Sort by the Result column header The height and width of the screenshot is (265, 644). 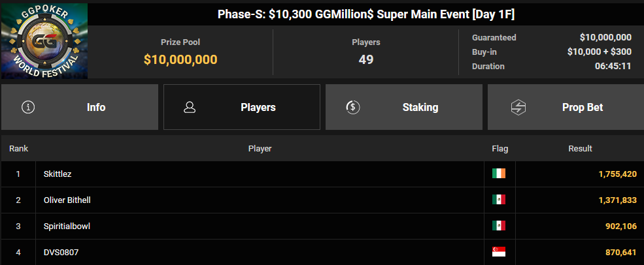pyautogui.click(x=580, y=149)
